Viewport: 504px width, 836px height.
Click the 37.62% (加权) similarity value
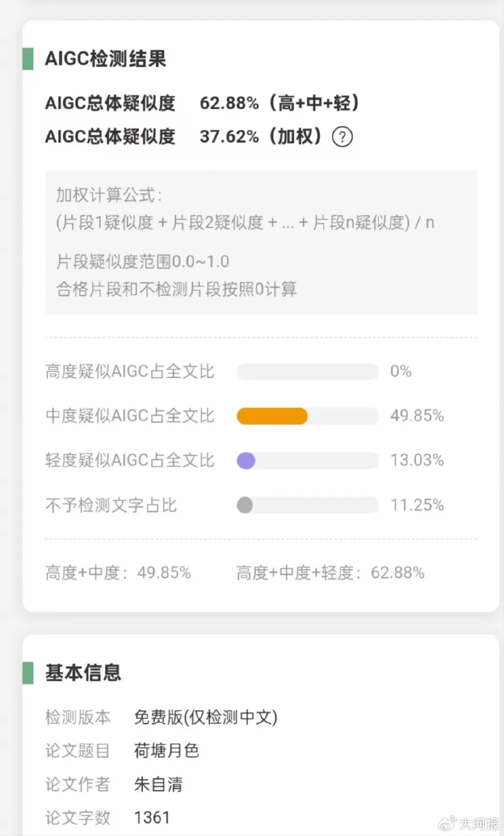(260, 137)
